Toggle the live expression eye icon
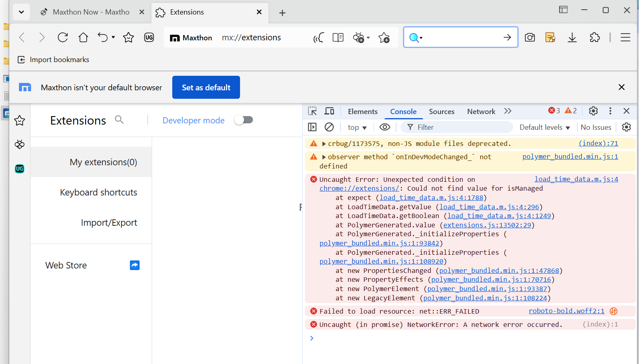Screen dimensions: 639x364 [385, 127]
